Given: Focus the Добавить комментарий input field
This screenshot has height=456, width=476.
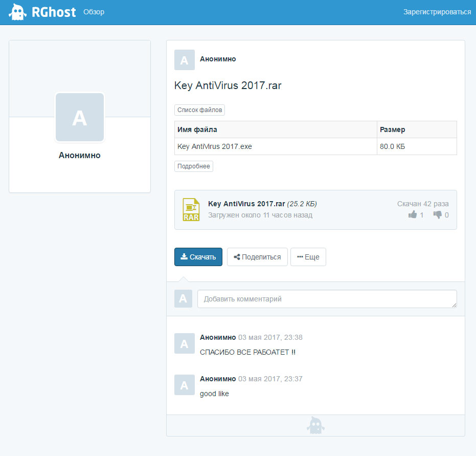Looking at the screenshot, I should tap(327, 299).
